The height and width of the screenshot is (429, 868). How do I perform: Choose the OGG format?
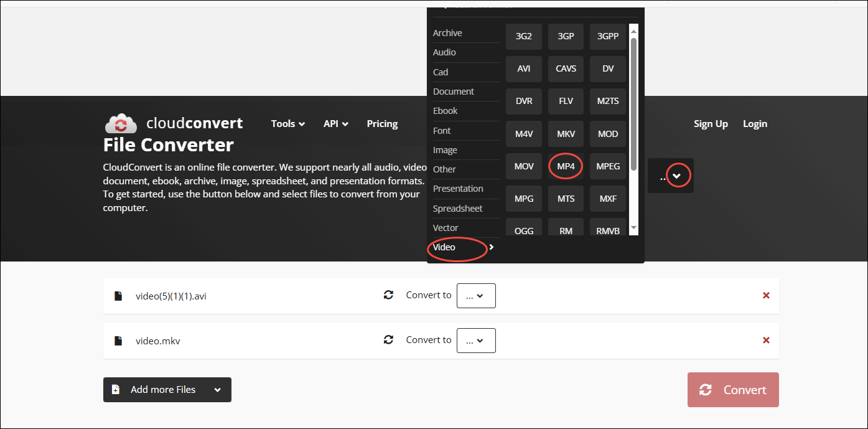point(524,227)
